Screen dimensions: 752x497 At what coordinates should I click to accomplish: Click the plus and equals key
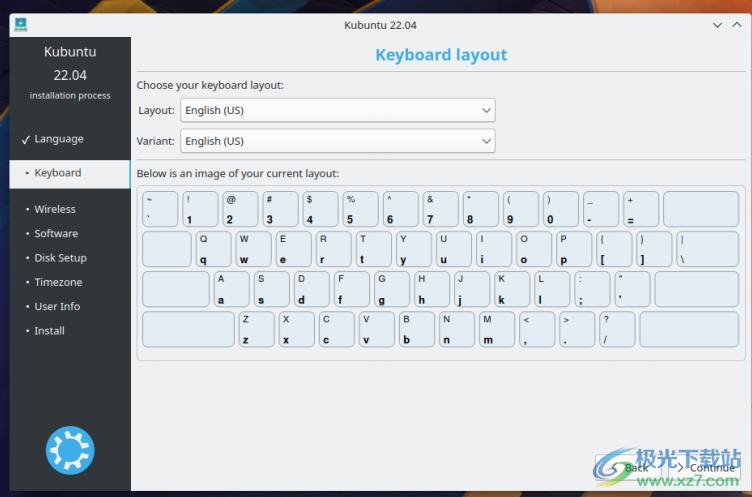641,209
